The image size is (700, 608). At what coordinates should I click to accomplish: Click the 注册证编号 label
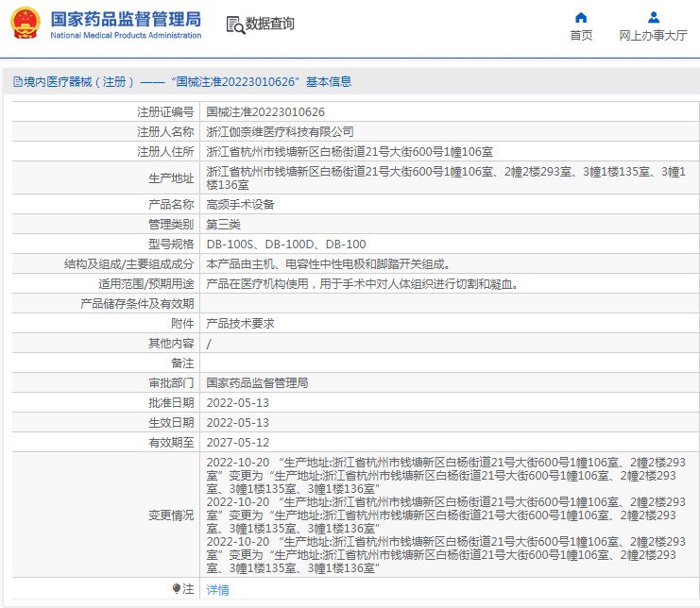165,112
